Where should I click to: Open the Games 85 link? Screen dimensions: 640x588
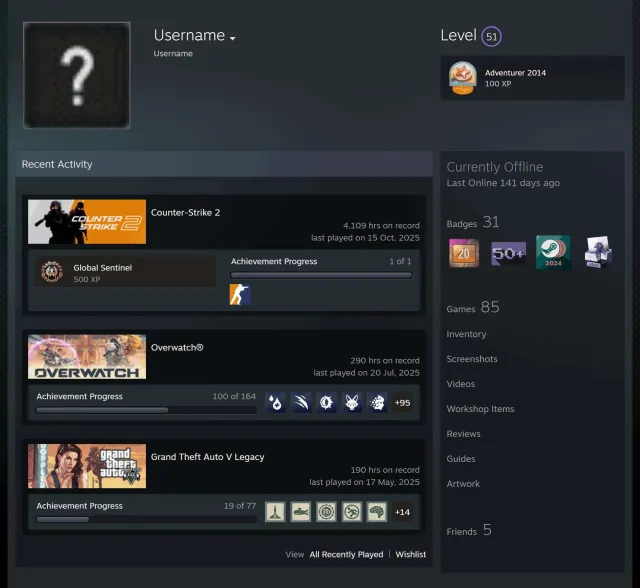(x=473, y=308)
